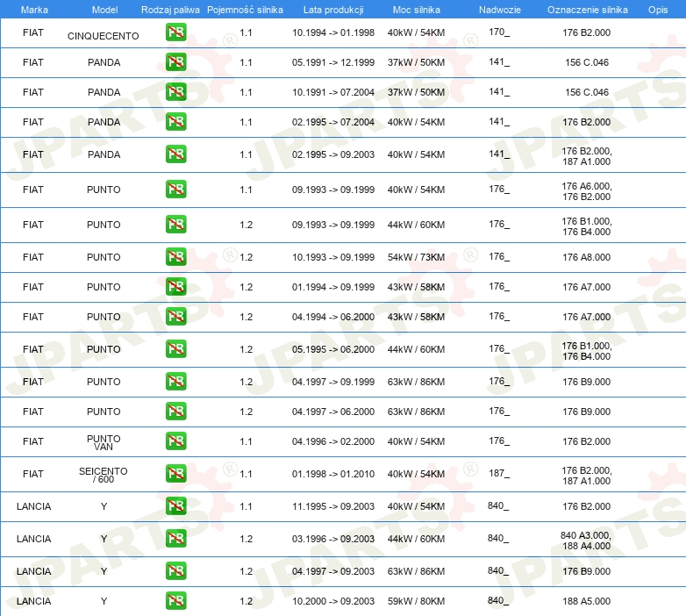Click the fuel icon in the SEICENTO / 600 row
The height and width of the screenshot is (616, 686).
point(175,473)
